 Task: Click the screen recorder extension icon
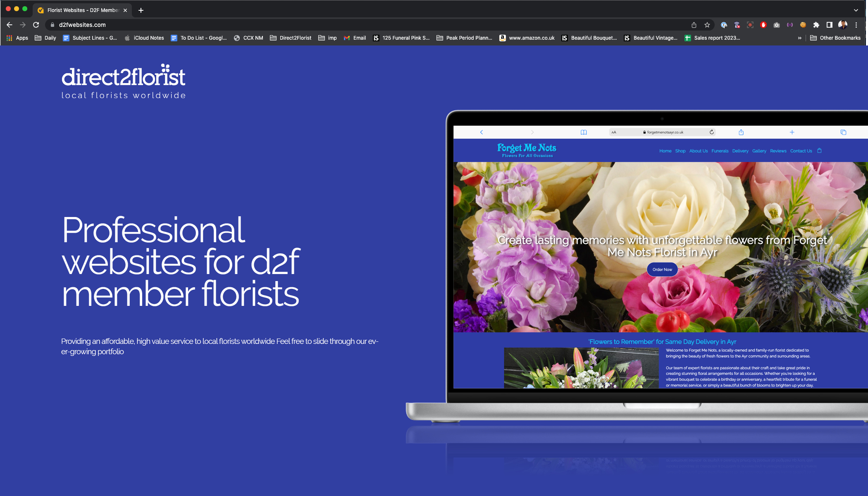750,25
